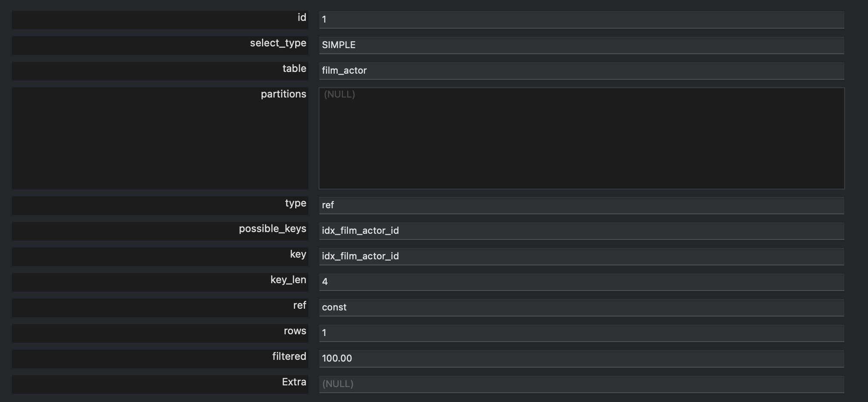Select the possible_keys value field
This screenshot has height=402, width=868.
click(x=581, y=231)
